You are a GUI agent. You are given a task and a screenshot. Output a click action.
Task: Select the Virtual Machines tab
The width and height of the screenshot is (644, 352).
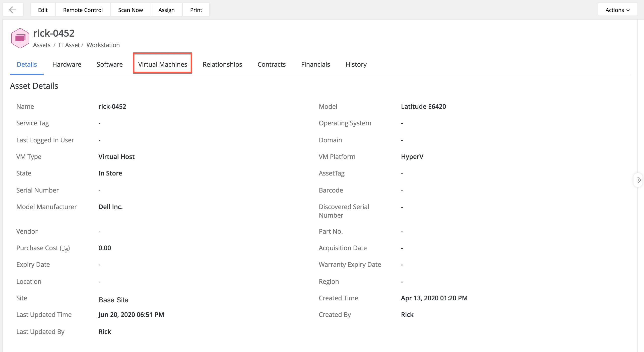(x=163, y=64)
